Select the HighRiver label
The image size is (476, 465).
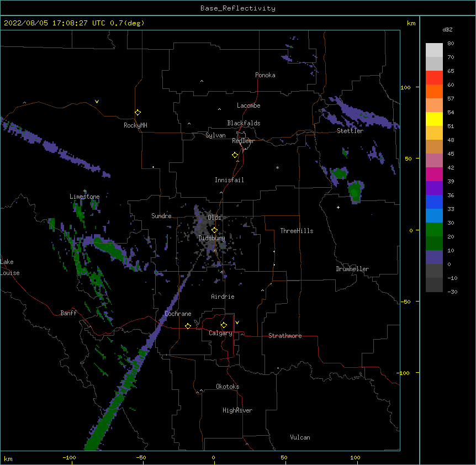click(237, 410)
